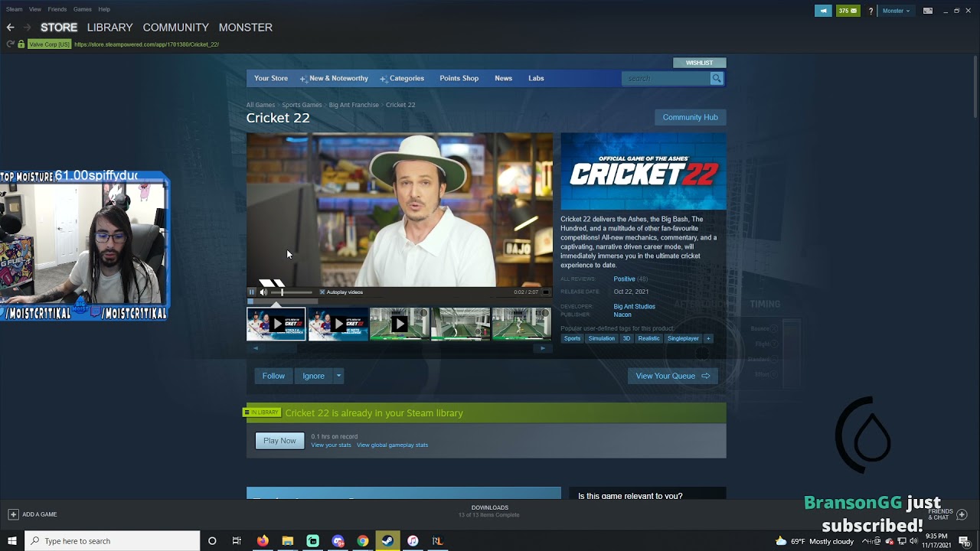Open the Windows Start menu
980x551 pixels.
point(12,541)
